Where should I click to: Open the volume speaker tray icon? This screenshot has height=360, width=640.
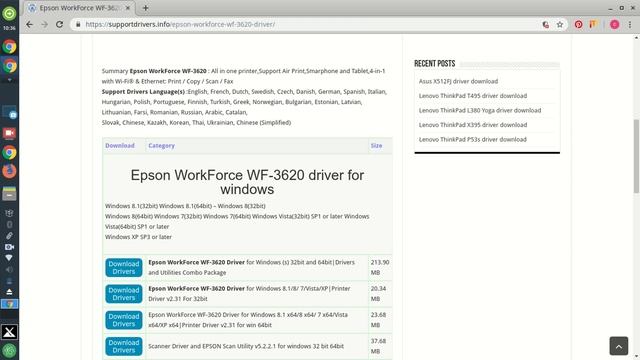click(9, 269)
